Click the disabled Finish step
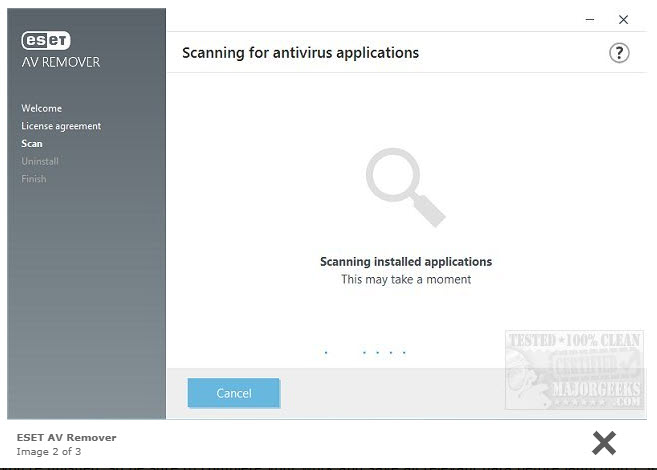Image resolution: width=657 pixels, height=470 pixels. 34,179
